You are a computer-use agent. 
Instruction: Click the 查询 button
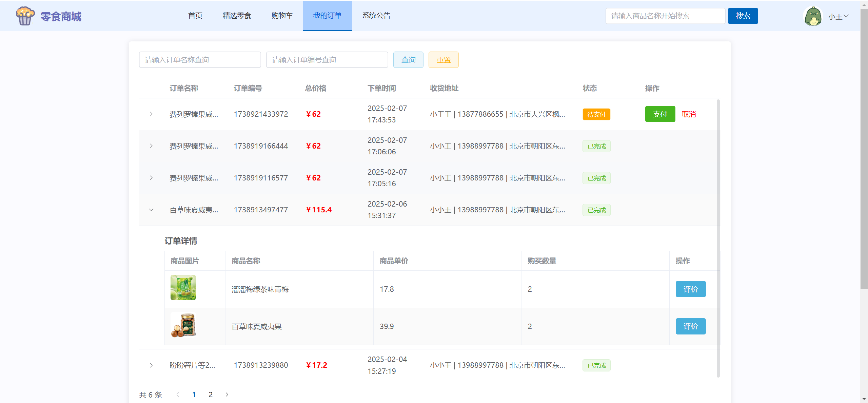click(x=408, y=60)
